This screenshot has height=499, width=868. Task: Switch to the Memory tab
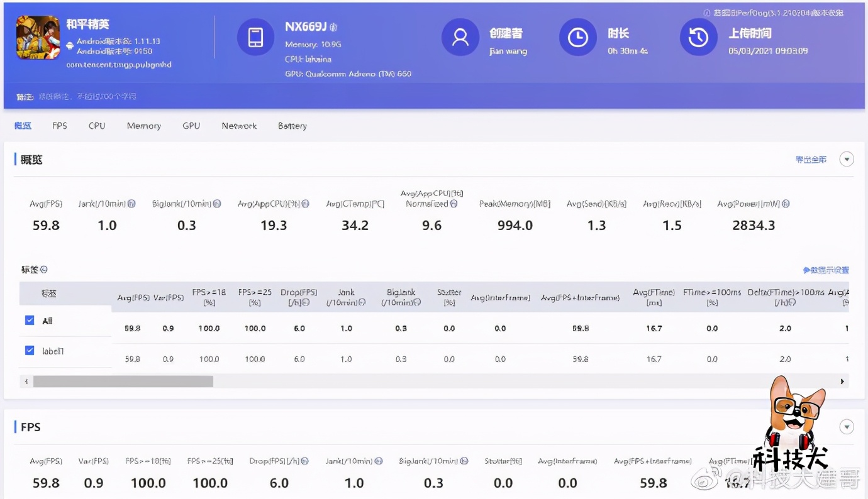[x=143, y=126]
